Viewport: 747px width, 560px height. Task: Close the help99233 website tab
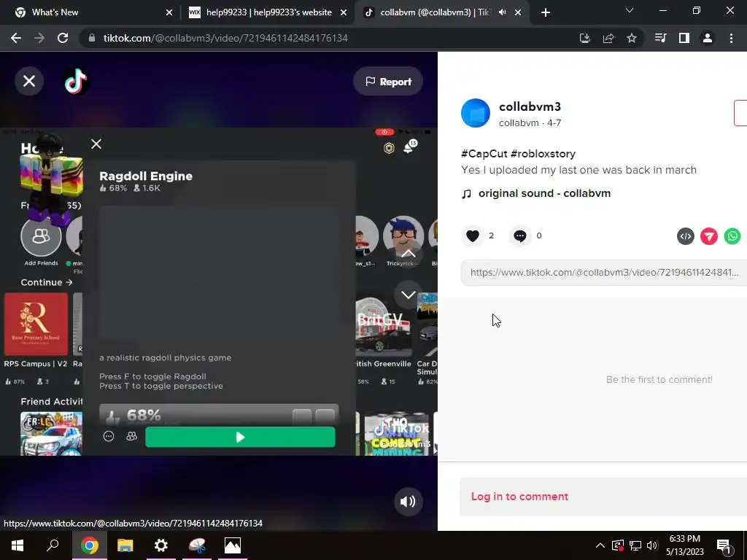coord(344,13)
